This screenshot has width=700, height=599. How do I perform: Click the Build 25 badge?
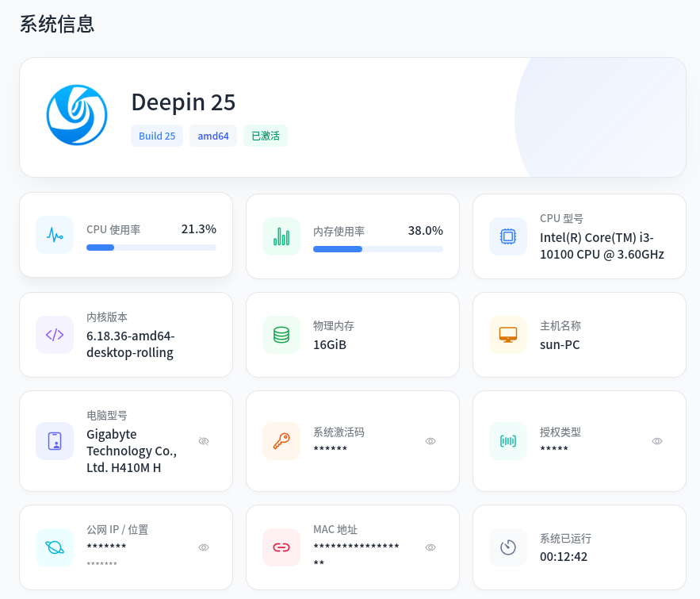pos(157,136)
